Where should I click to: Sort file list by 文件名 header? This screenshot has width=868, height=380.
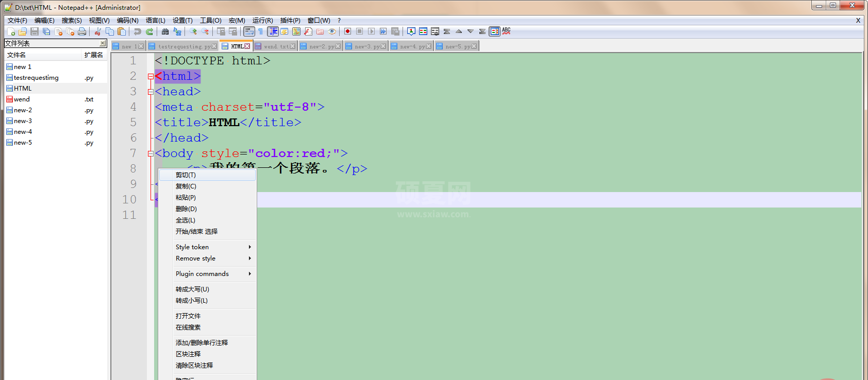(x=44, y=55)
